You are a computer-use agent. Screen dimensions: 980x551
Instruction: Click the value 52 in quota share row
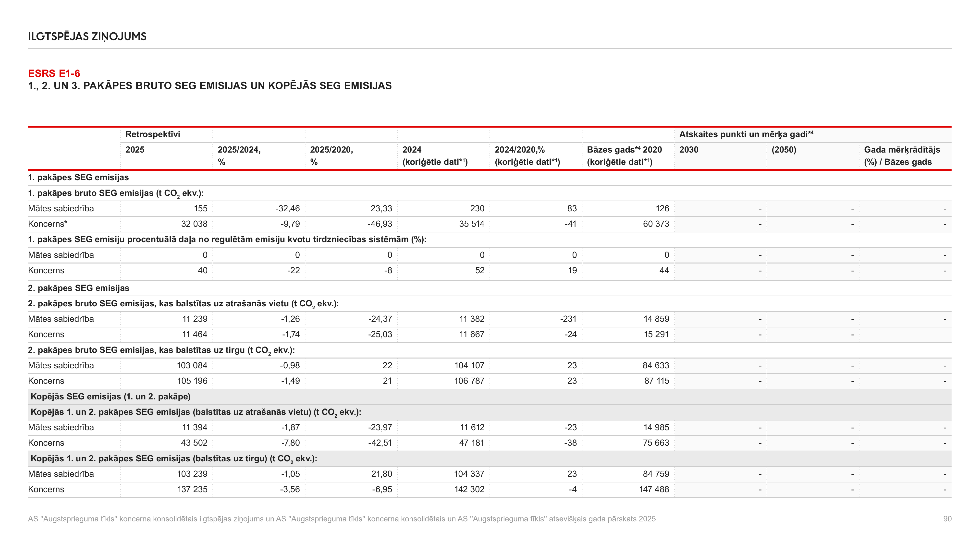480,270
